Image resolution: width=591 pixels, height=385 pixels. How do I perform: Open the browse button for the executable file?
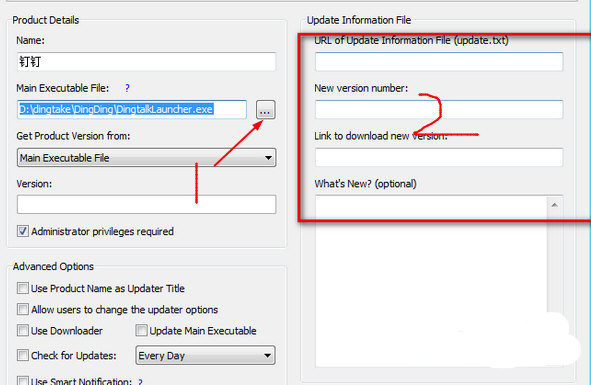point(266,110)
